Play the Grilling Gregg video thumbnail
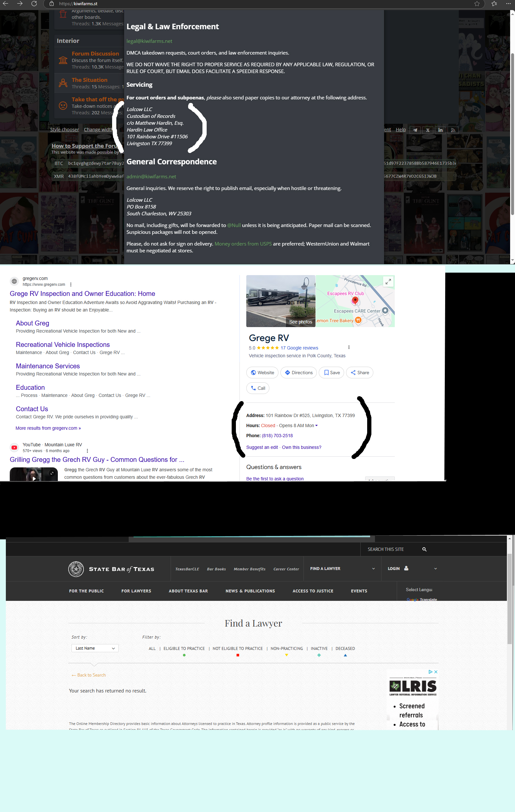This screenshot has width=515, height=812. (x=34, y=475)
